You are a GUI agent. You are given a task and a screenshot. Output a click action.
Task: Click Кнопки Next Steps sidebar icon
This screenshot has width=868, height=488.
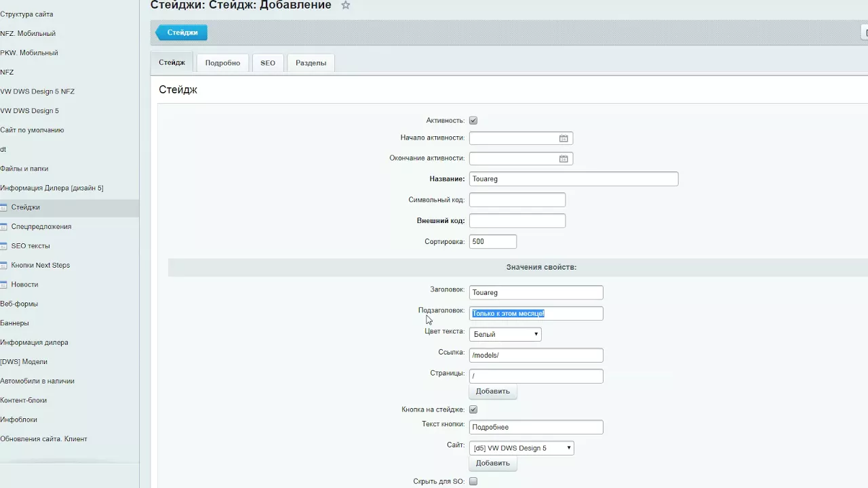[3, 265]
